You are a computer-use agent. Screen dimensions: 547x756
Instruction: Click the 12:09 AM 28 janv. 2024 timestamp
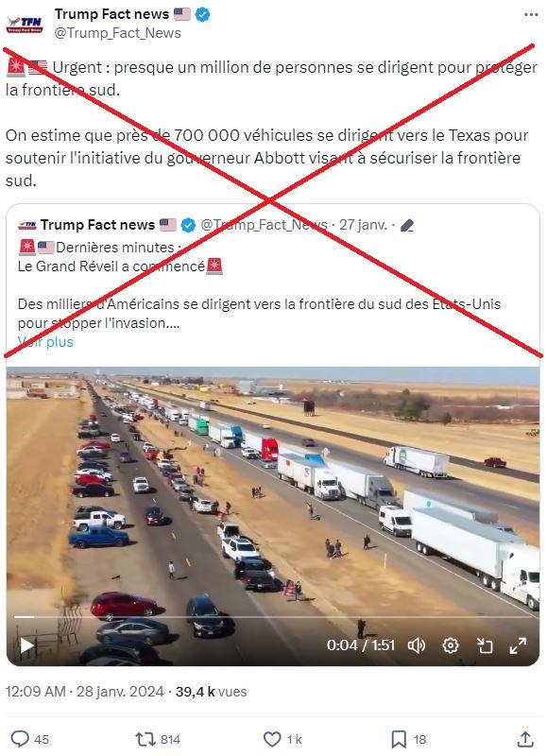pos(84,692)
